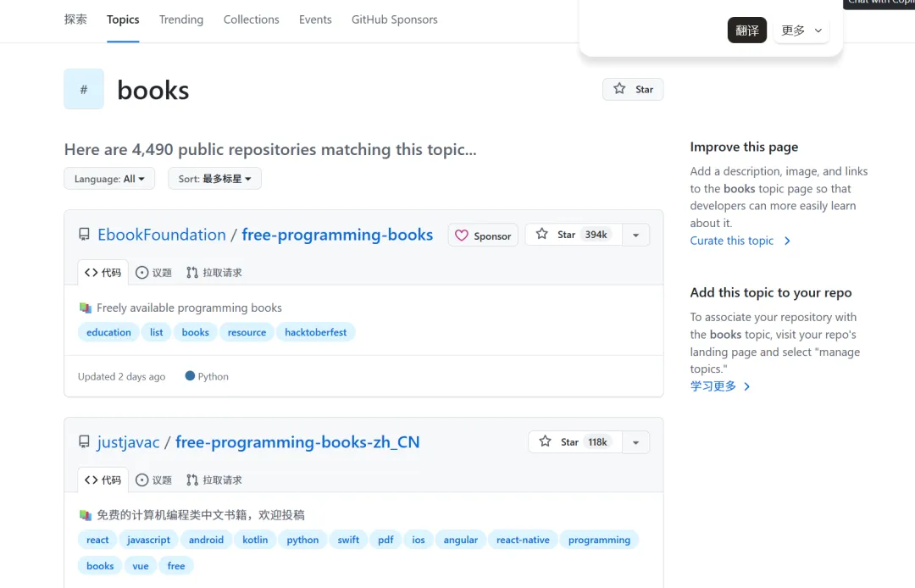Click the free topic tag
915x588 pixels.
(176, 566)
